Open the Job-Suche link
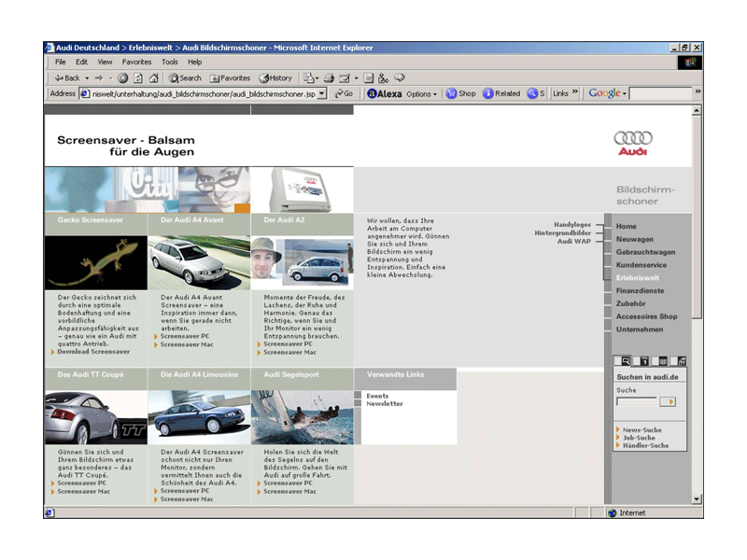The width and height of the screenshot is (747, 560). [639, 438]
